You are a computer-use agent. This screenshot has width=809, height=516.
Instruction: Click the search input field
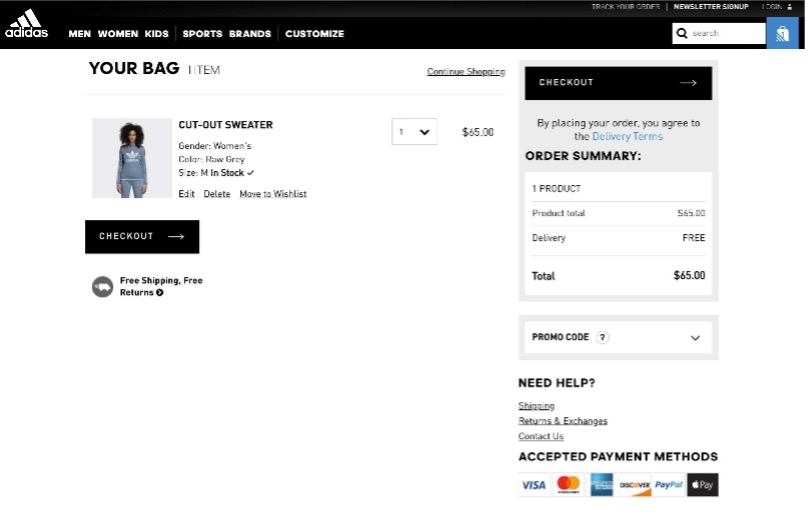coord(727,33)
